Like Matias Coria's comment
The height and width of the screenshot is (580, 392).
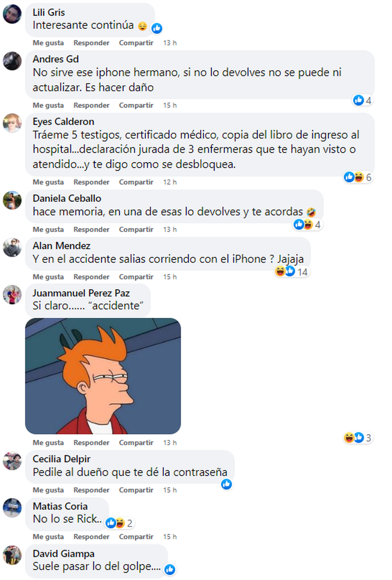coord(48,537)
